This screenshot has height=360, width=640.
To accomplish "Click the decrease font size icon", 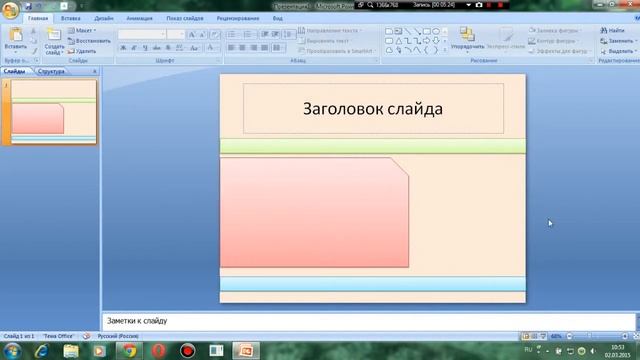I will coord(202,35).
